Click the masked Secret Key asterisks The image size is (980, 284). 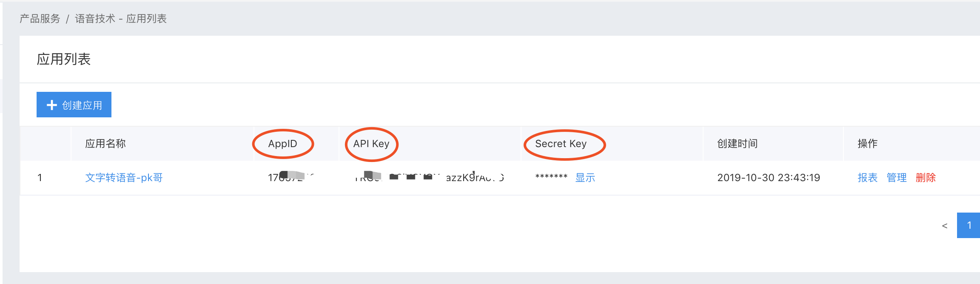click(551, 177)
